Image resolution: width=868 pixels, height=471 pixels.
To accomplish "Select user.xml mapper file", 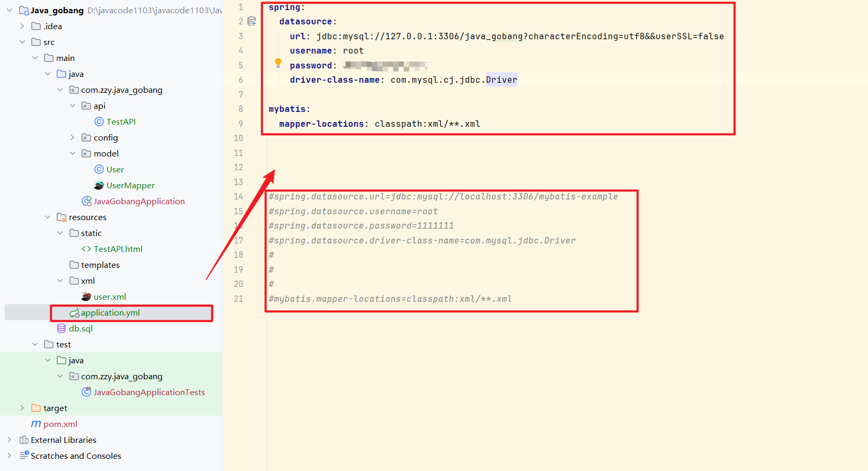I will point(110,296).
